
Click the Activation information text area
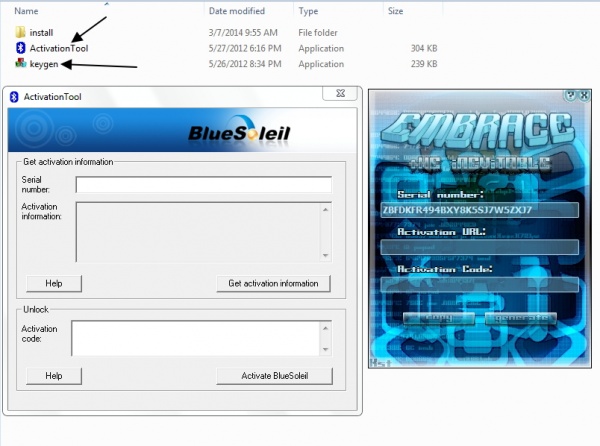(x=199, y=232)
